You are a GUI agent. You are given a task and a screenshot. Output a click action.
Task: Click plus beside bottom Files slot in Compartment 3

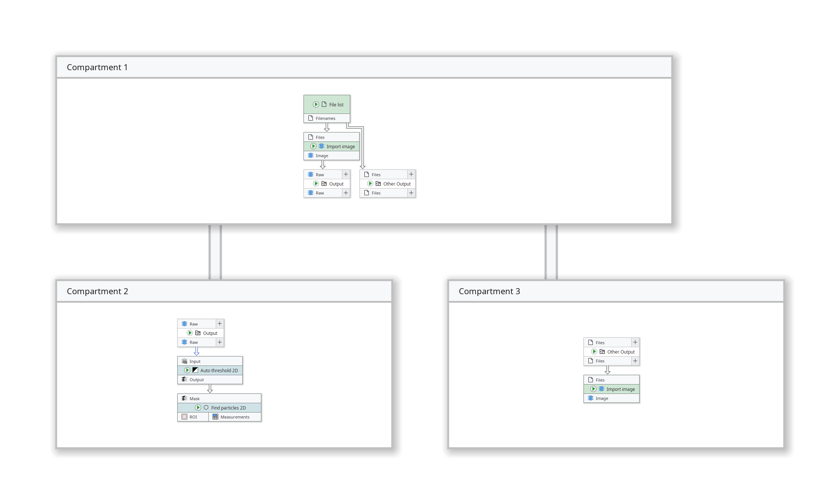click(x=635, y=361)
